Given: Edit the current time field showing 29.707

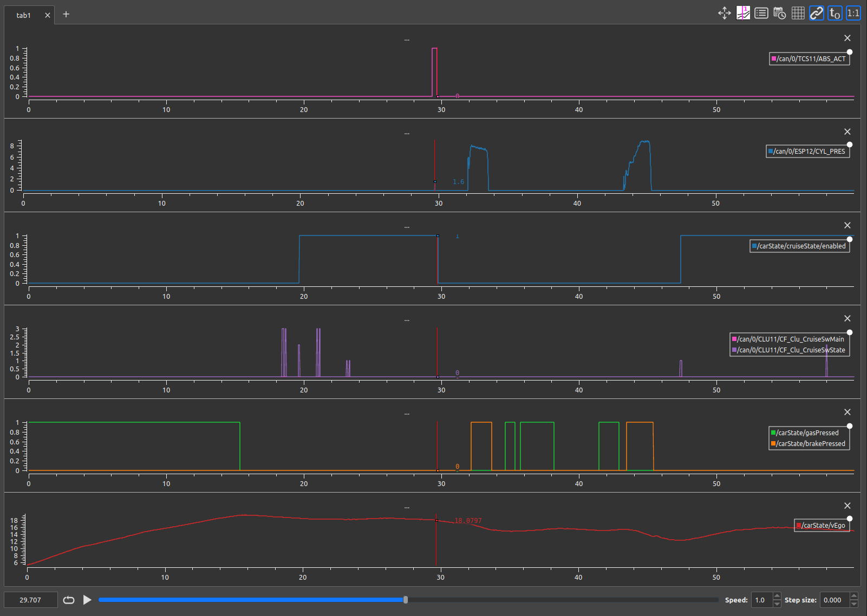Looking at the screenshot, I should pos(31,600).
